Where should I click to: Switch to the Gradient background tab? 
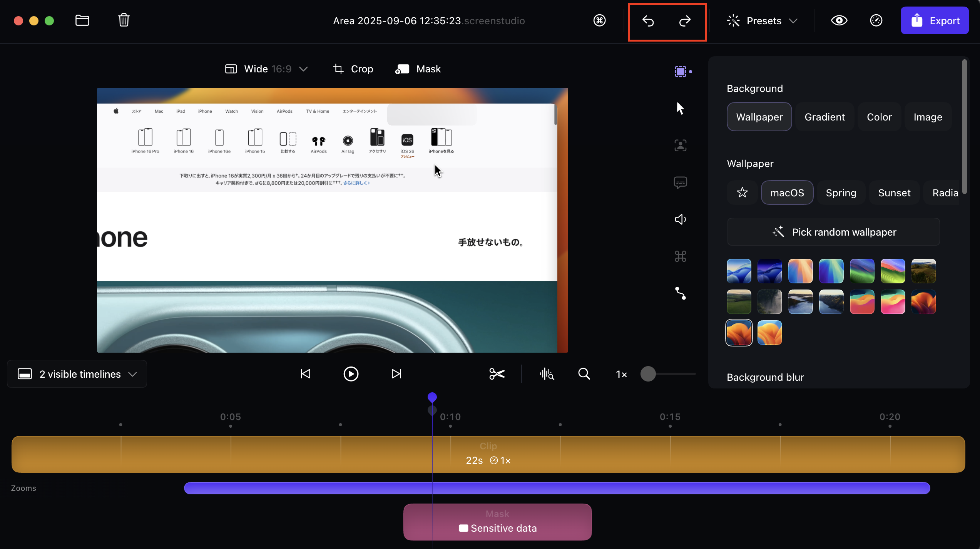[x=824, y=117]
